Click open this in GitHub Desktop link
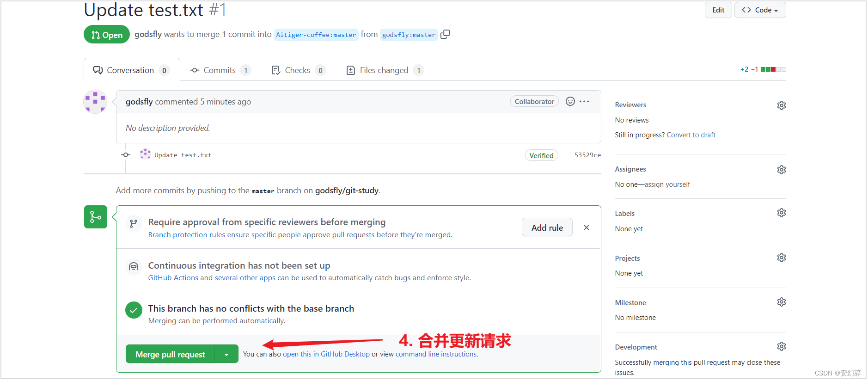Screen dimensions: 868x381 [326, 354]
